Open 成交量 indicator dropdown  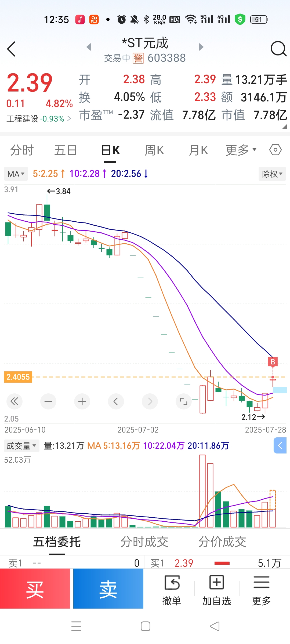tap(21, 446)
